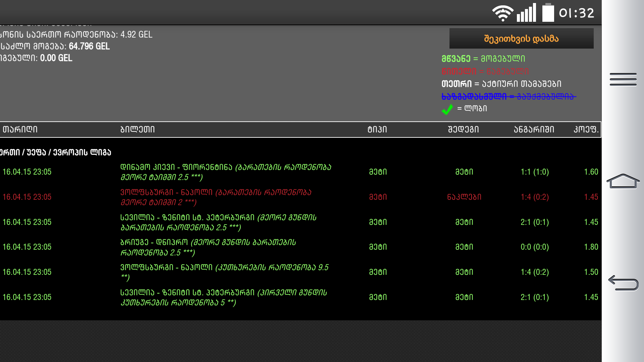Tap the strikethrough blue cancelled legend text
The image size is (644, 362).
508,97
